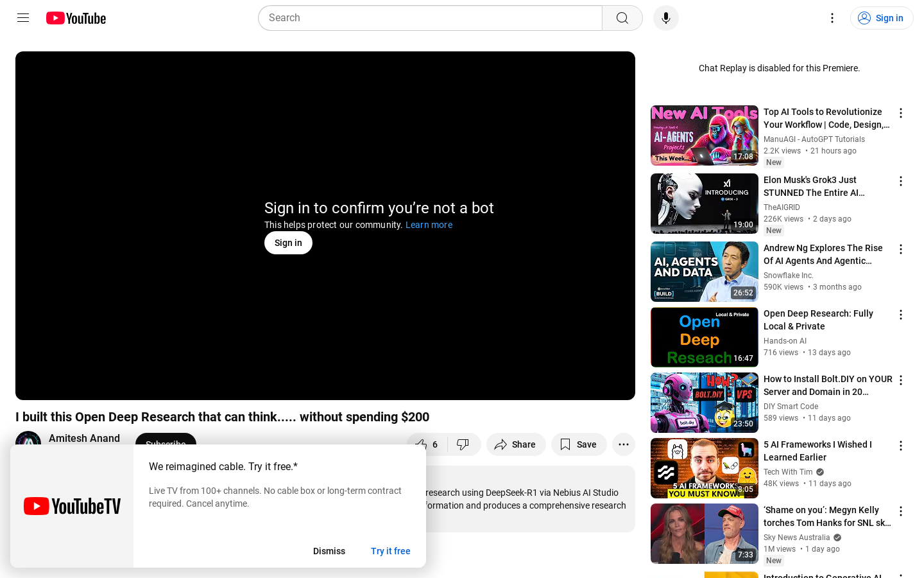
Task: Open options menu for Grok3 video
Action: point(901,181)
